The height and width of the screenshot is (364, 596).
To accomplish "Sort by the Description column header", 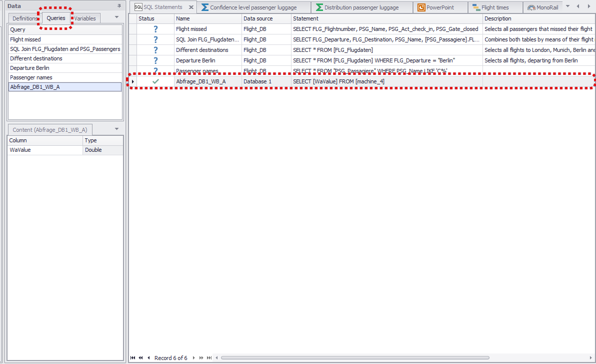I will pos(539,18).
